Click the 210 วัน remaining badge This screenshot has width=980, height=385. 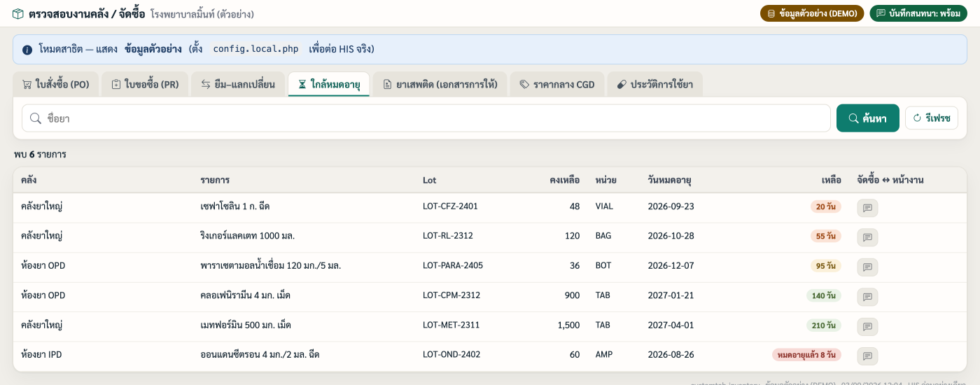tap(824, 325)
